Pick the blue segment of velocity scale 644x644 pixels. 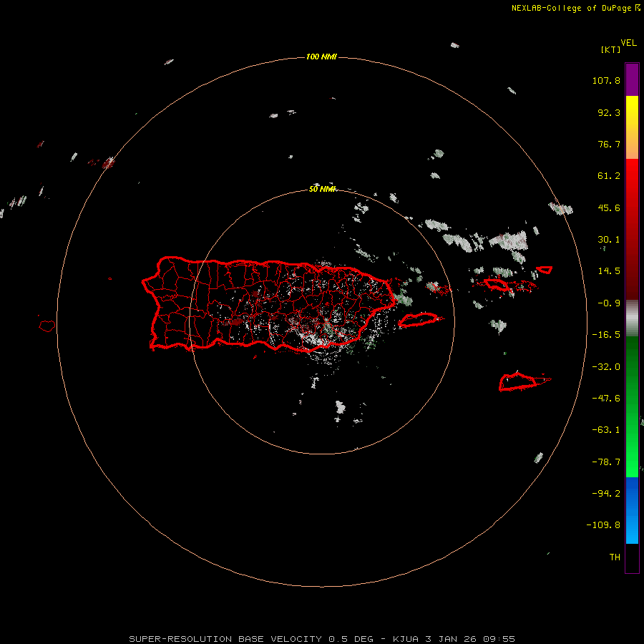[632, 510]
